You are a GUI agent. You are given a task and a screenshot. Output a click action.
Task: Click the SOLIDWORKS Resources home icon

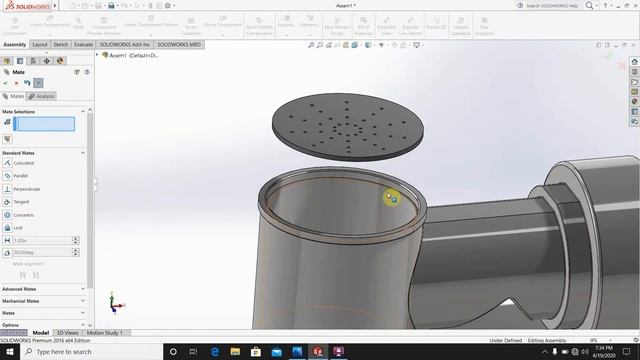634,62
